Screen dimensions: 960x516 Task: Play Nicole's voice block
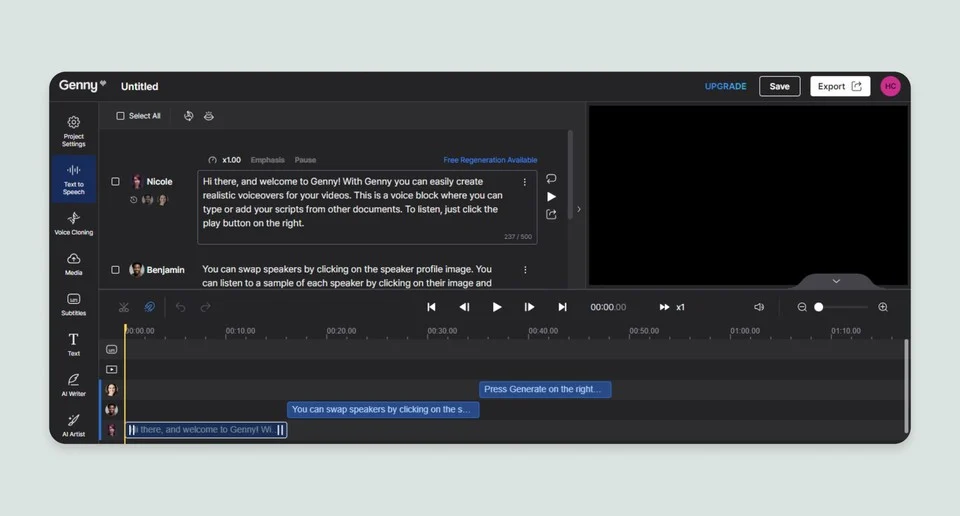click(x=551, y=196)
